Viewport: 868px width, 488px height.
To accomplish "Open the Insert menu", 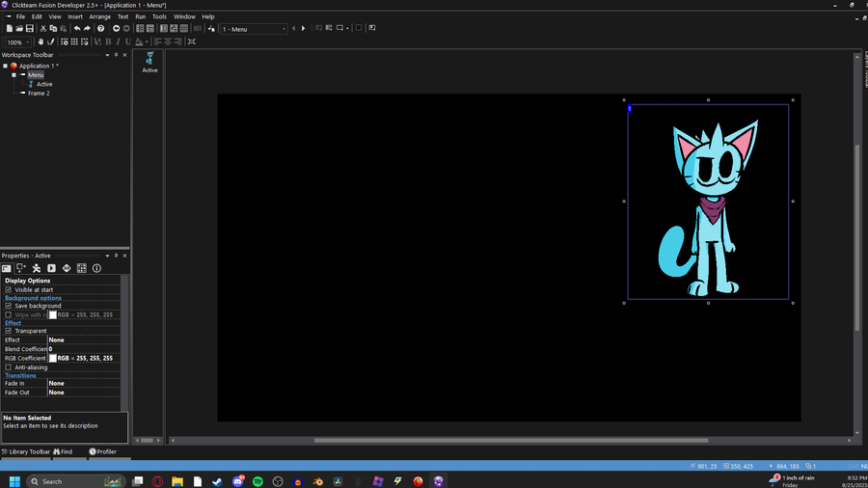I will (x=74, y=16).
